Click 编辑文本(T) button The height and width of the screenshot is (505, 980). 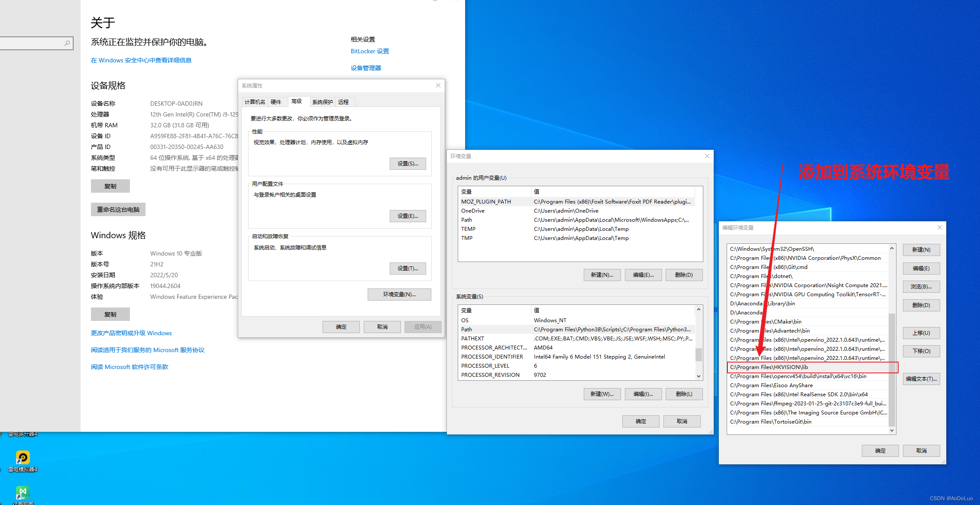coord(921,379)
